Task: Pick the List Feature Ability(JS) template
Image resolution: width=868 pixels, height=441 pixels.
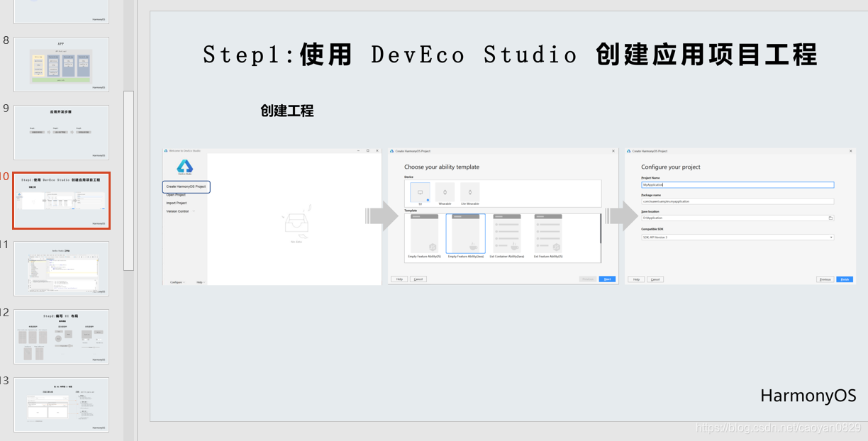Action: tap(548, 236)
